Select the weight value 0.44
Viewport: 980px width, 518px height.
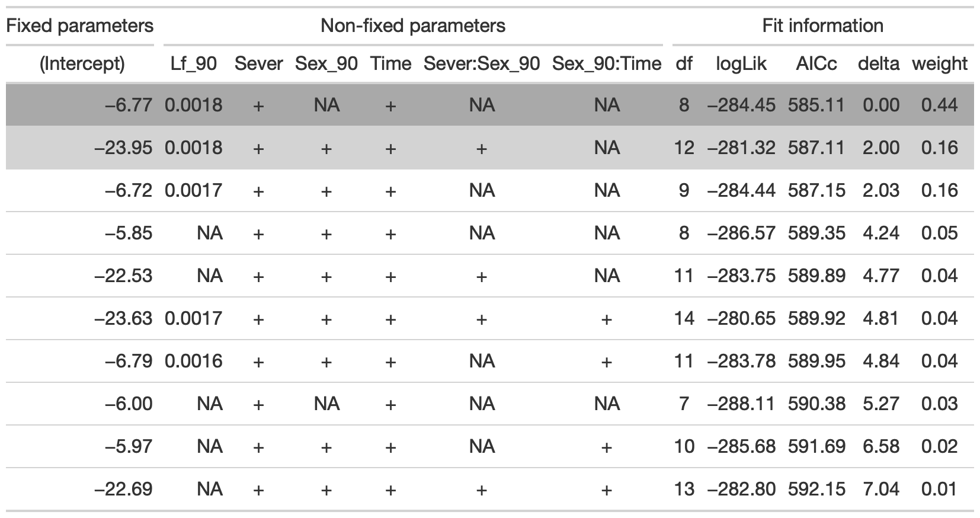pyautogui.click(x=939, y=105)
